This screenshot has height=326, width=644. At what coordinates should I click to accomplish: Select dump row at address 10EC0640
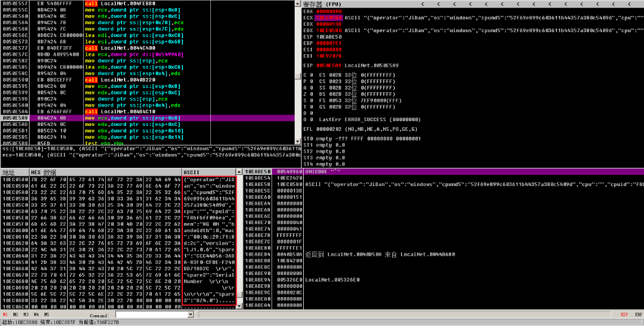(119, 256)
